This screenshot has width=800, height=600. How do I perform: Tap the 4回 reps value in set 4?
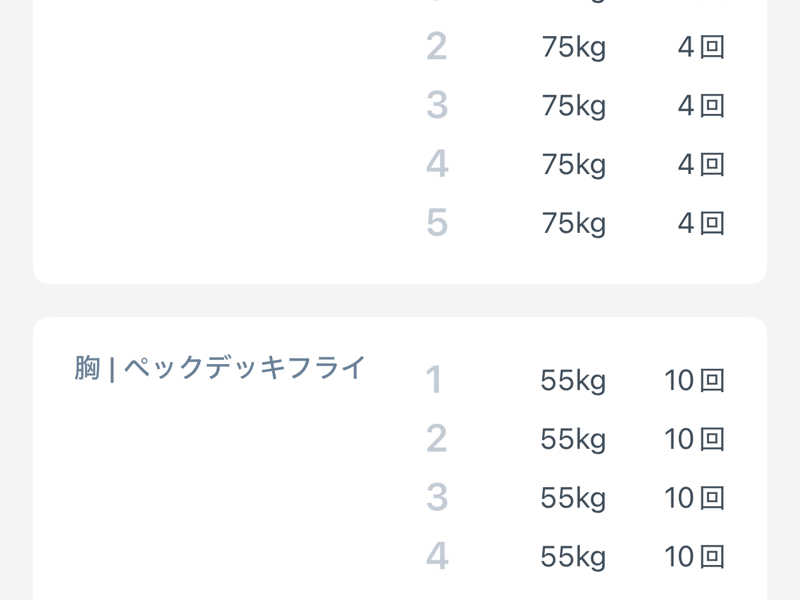(x=700, y=165)
